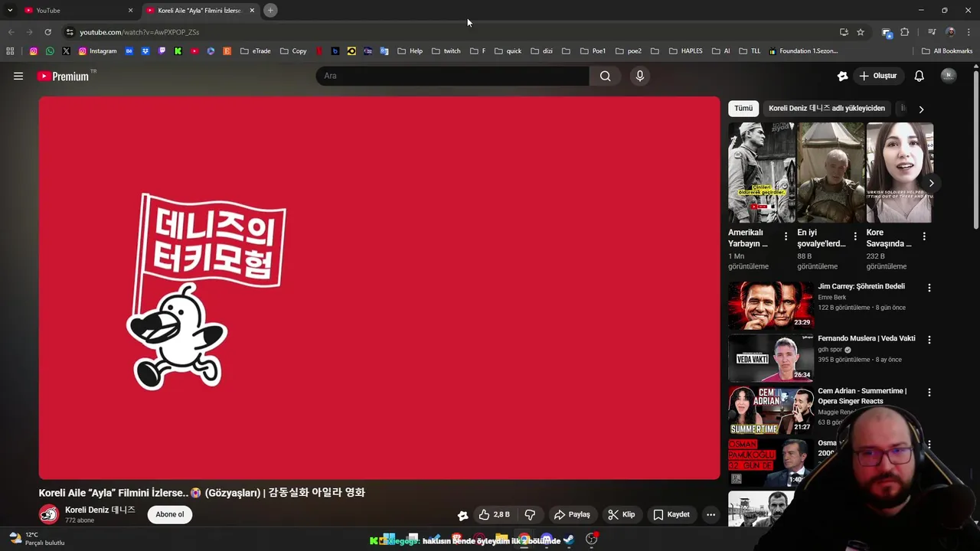
Task: Open options for Jim Carrey video
Action: point(929,288)
